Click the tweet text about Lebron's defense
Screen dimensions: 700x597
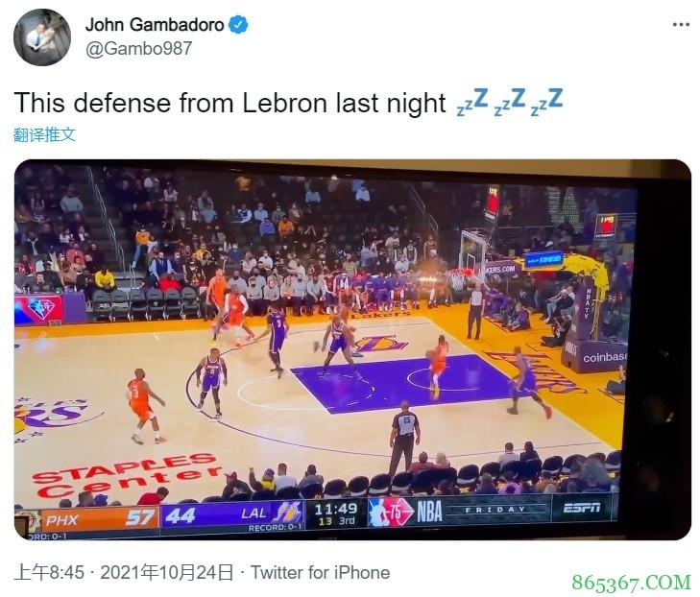(229, 103)
